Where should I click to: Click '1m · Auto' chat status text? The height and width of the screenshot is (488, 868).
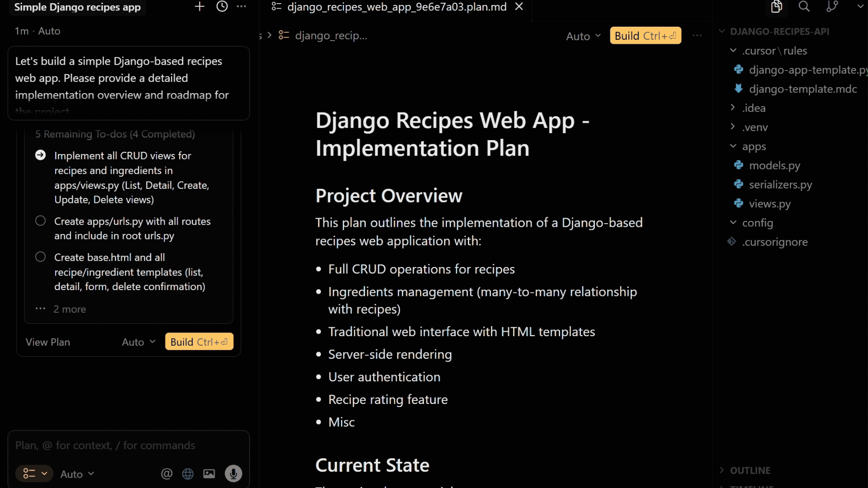click(x=38, y=31)
